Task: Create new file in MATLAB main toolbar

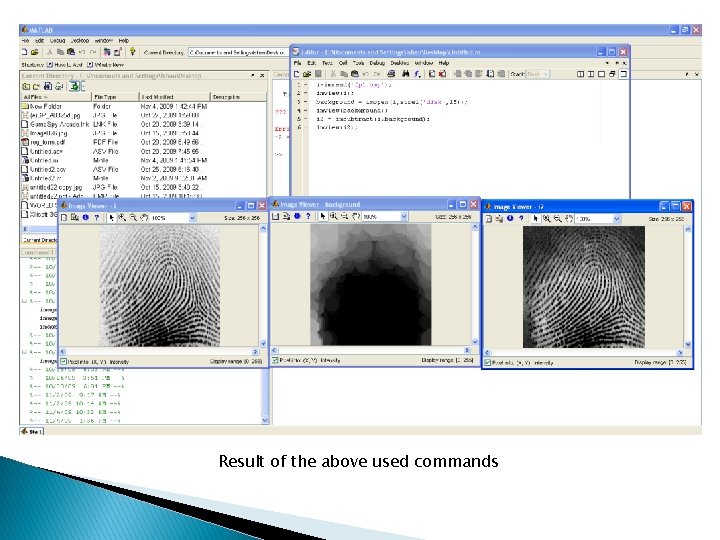Action: pyautogui.click(x=24, y=52)
